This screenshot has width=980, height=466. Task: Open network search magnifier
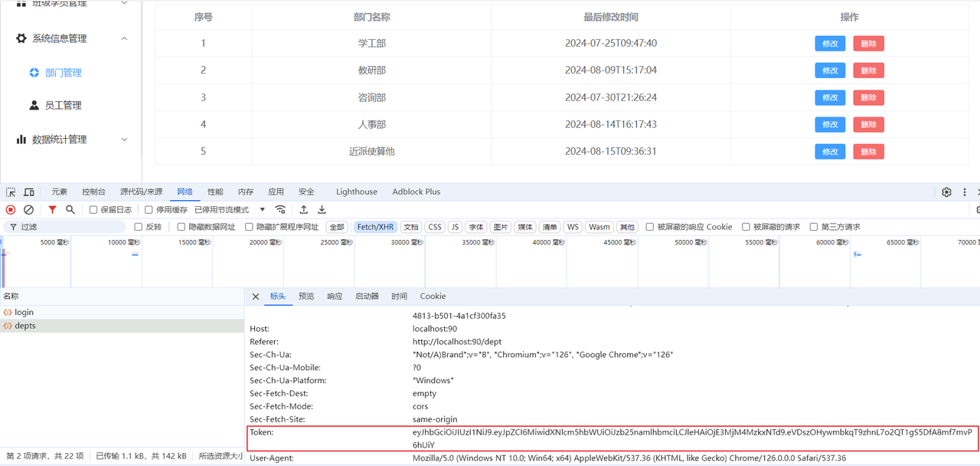point(70,209)
